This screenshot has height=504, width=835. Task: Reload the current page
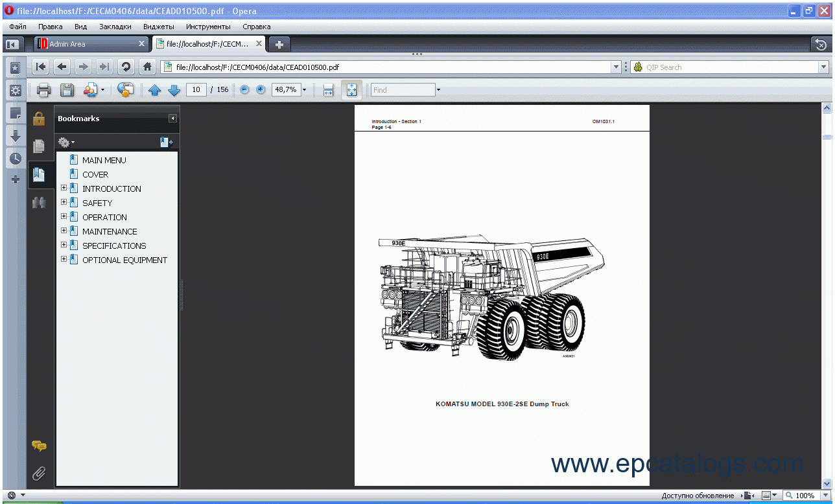[x=126, y=67]
